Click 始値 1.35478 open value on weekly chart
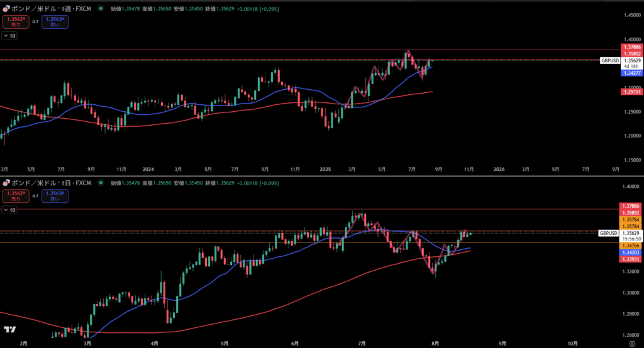The height and width of the screenshot is (348, 644). click(x=125, y=9)
